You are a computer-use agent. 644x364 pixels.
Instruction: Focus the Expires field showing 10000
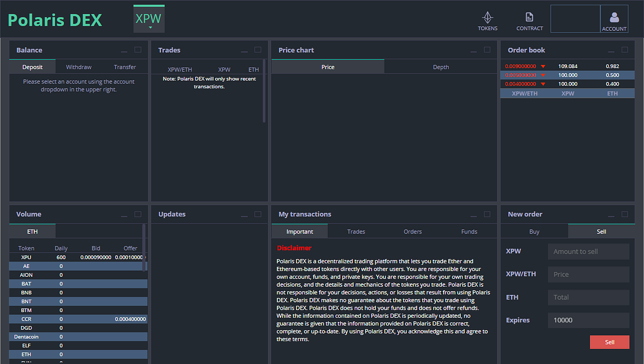pos(588,320)
